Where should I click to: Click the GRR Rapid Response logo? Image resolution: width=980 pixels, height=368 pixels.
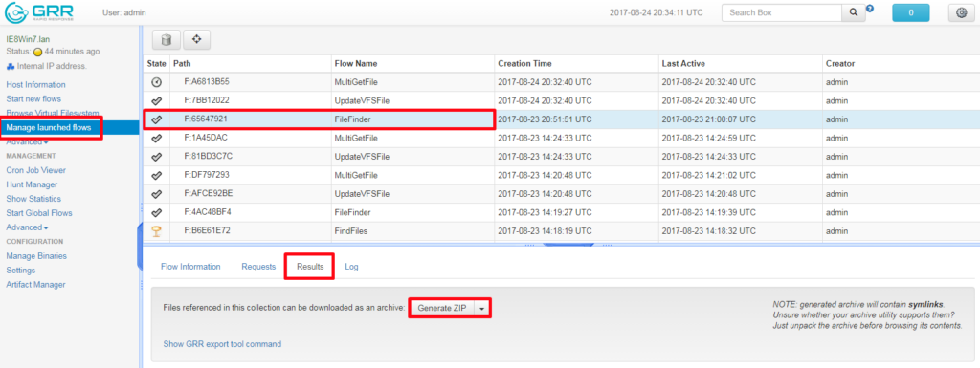point(38,11)
